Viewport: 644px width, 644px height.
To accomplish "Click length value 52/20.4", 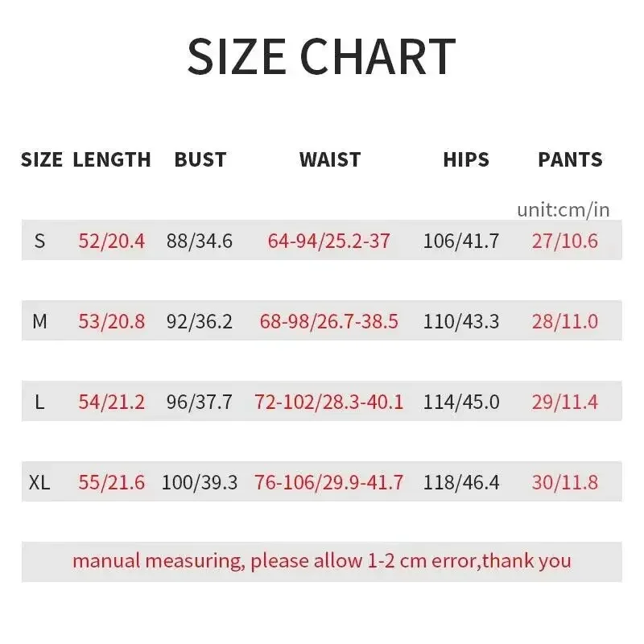I will 112,241.
